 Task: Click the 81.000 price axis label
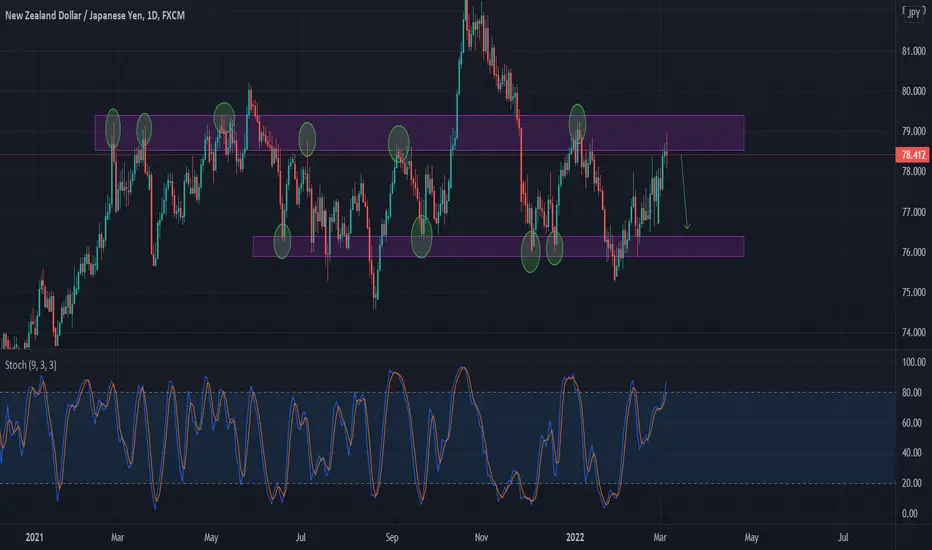914,52
